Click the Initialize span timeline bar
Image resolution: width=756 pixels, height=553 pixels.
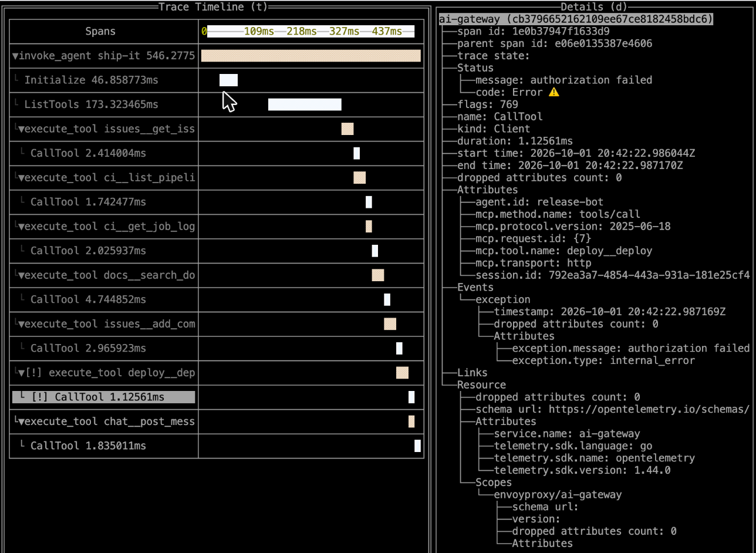click(x=228, y=80)
